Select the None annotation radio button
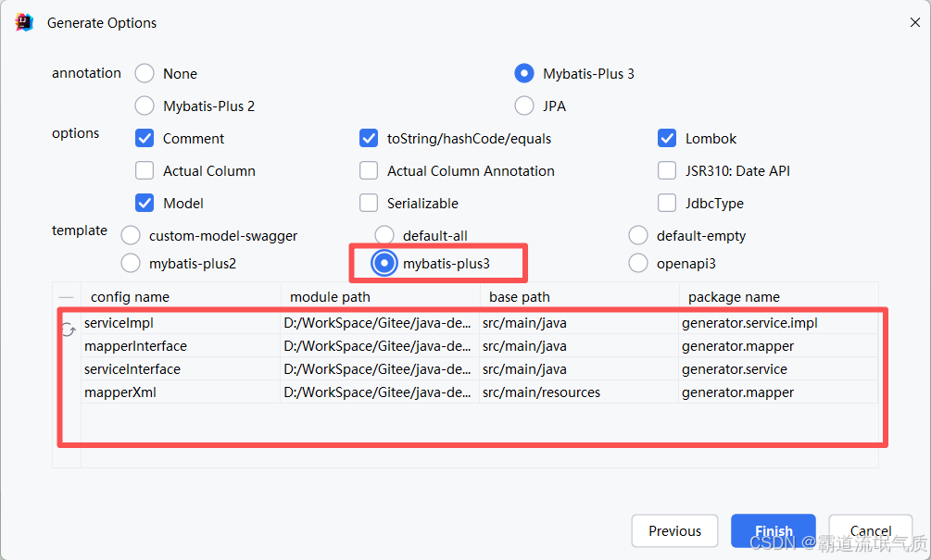This screenshot has height=560, width=931. pyautogui.click(x=145, y=73)
